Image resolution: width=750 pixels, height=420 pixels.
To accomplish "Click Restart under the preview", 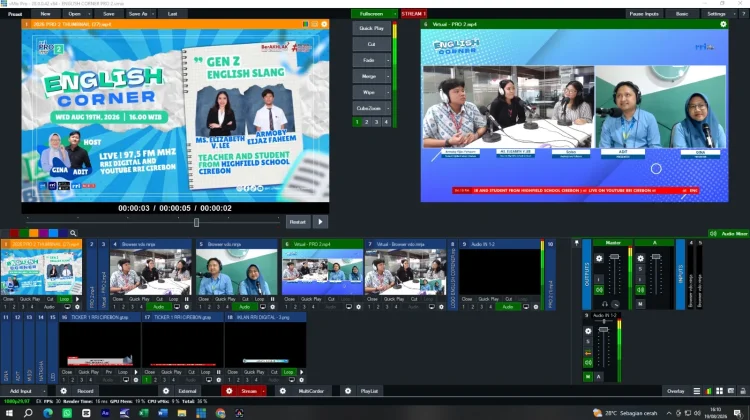I will pos(298,222).
